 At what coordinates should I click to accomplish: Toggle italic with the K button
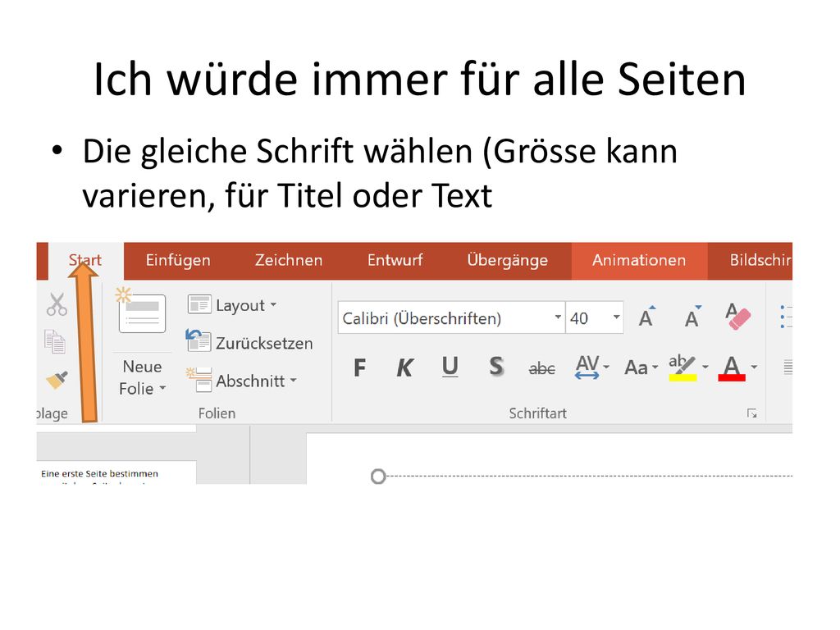click(x=404, y=367)
